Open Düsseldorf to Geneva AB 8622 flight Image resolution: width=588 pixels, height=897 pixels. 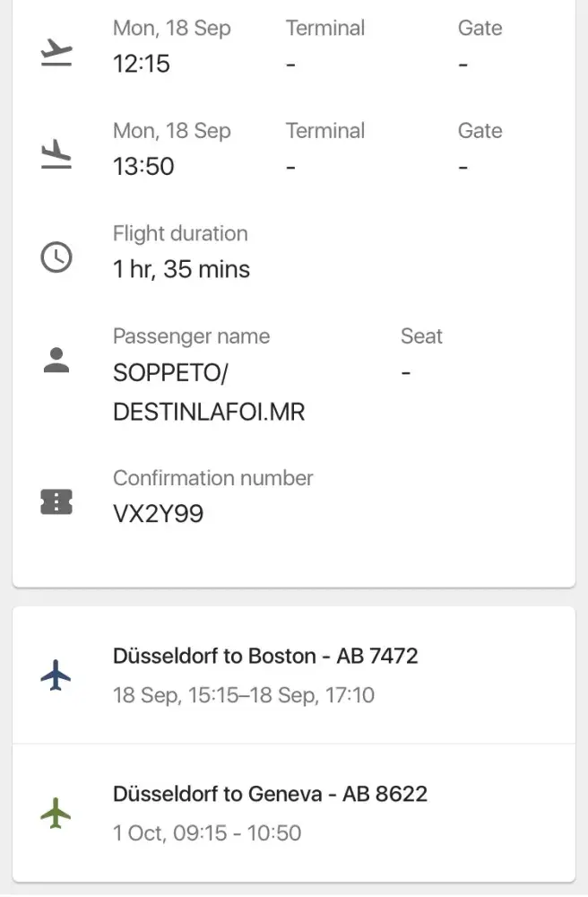pyautogui.click(x=270, y=794)
